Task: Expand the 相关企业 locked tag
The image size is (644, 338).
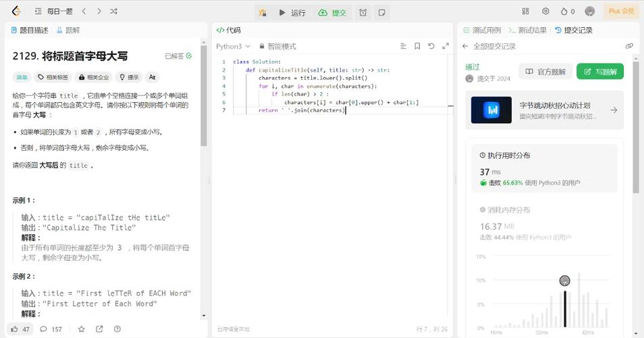Action: (x=94, y=77)
